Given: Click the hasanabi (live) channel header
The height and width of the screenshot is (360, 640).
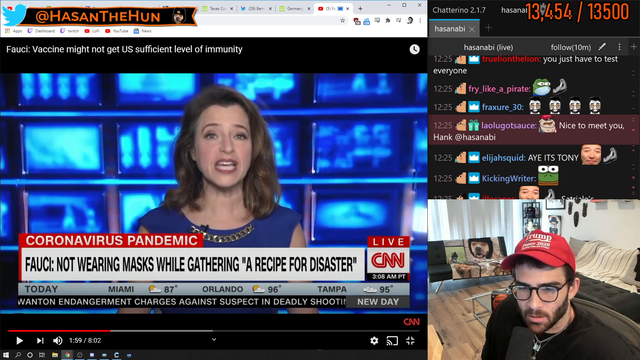Looking at the screenshot, I should (488, 47).
